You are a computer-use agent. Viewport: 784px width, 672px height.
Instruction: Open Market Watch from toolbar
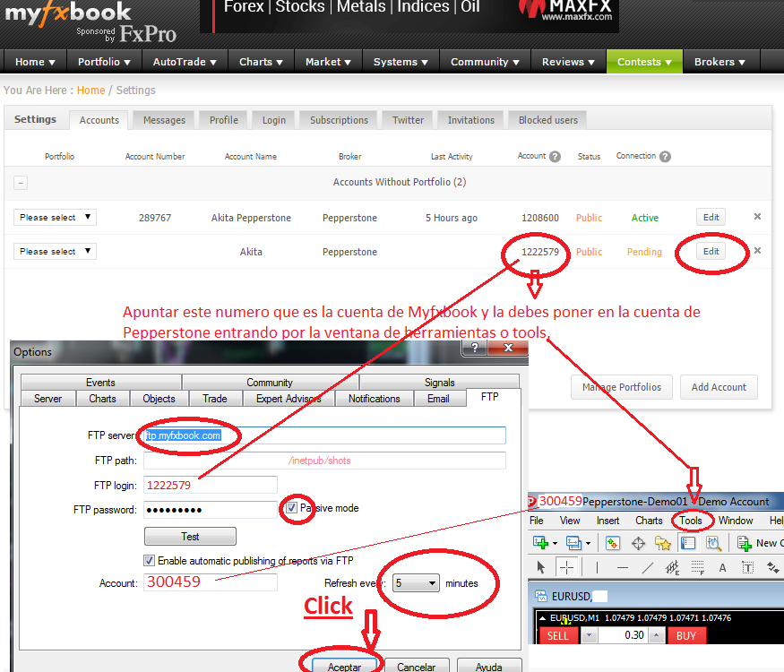click(x=613, y=543)
